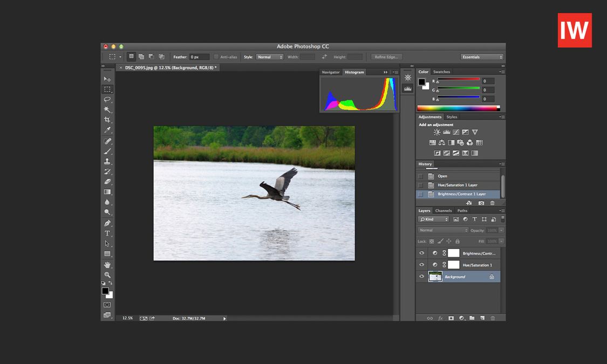
Task: Select the Pen tool
Action: tap(107, 223)
